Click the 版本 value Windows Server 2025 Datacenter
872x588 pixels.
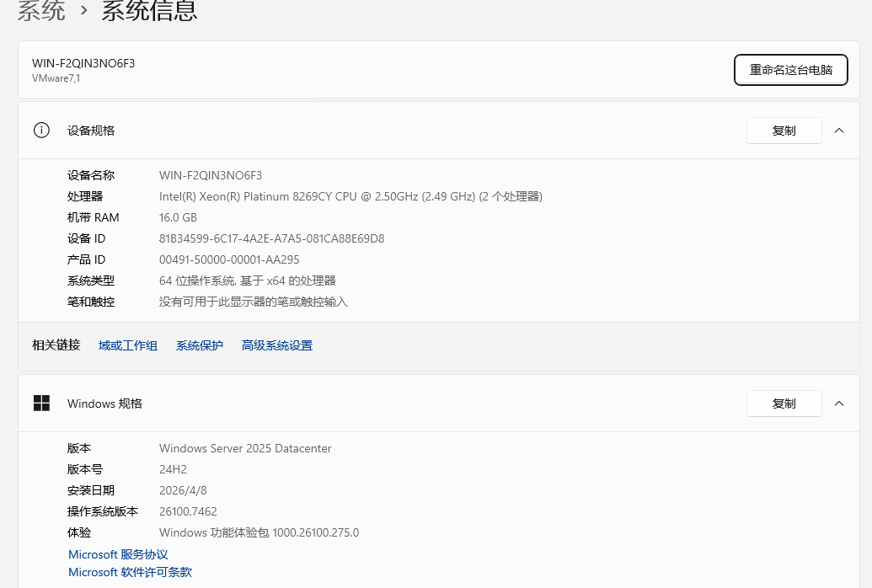245,449
